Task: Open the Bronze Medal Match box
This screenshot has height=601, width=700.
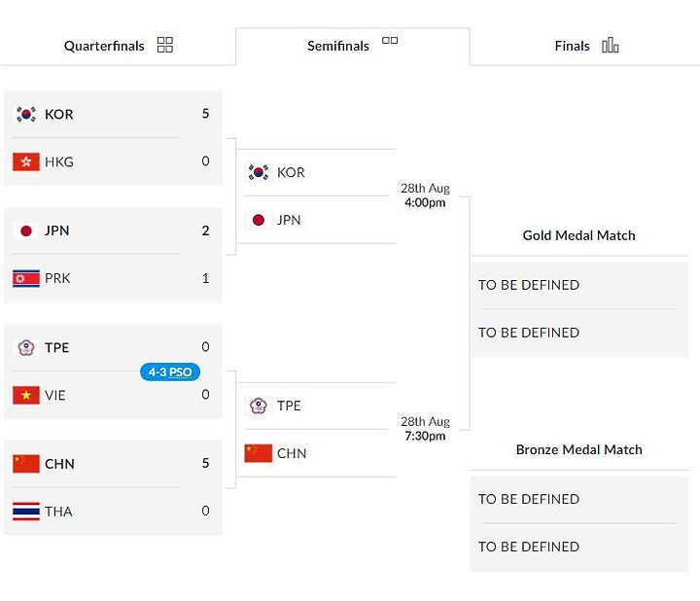Action: tap(579, 523)
